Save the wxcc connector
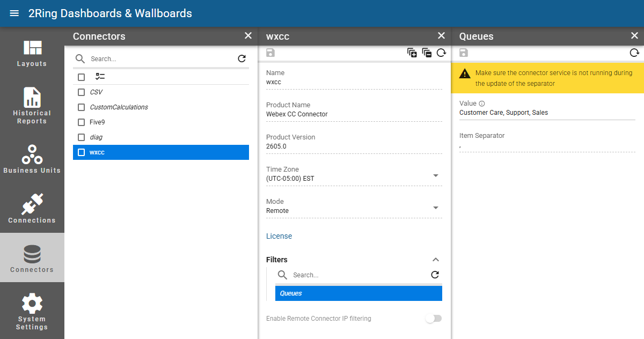This screenshot has height=339, width=644. click(x=270, y=53)
